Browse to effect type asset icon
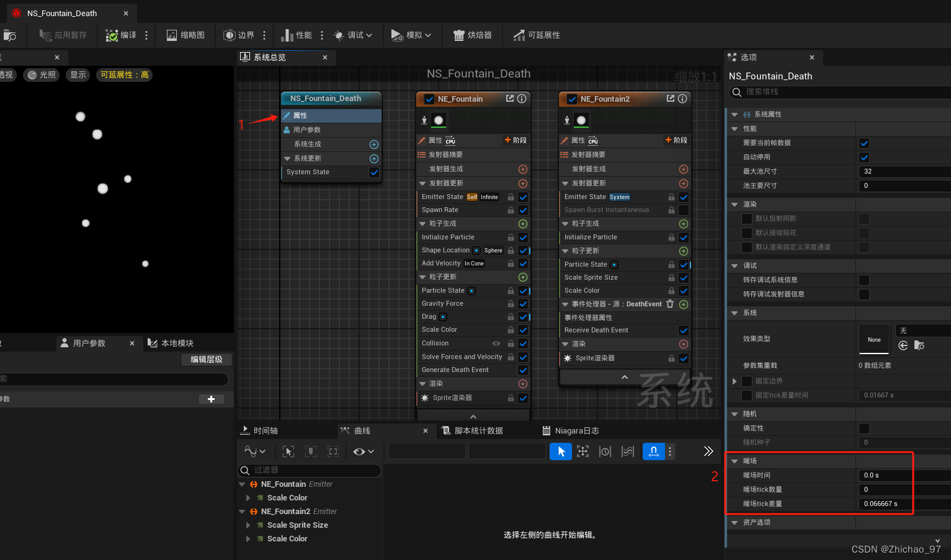Screen dimensions: 951x560 click(x=919, y=345)
